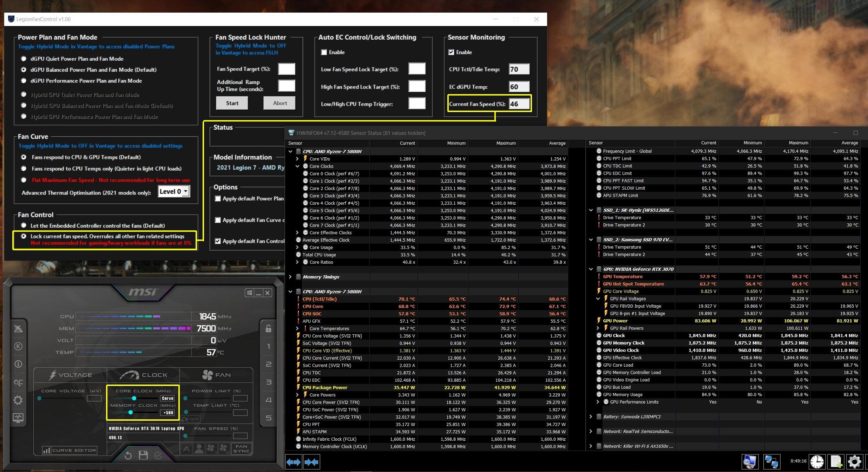Select fan 2 icon in Afterburner
This screenshot has width=868, height=472.
(224, 448)
